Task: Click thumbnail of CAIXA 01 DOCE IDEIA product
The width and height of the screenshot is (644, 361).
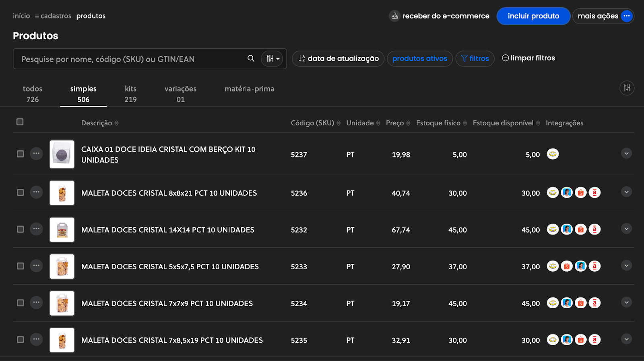Action: tap(62, 154)
